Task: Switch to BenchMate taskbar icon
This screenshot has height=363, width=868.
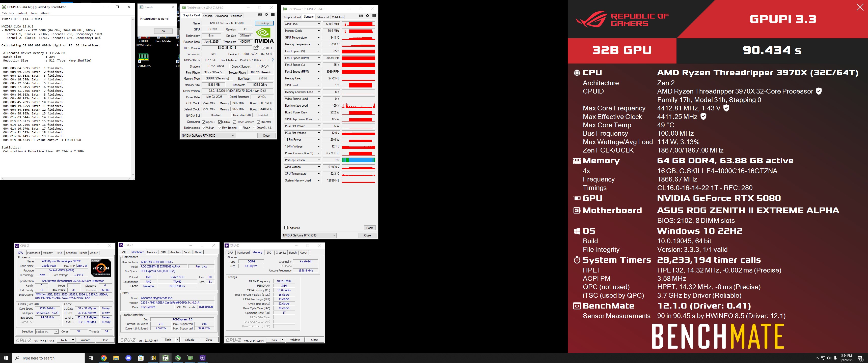Action: 153,358
